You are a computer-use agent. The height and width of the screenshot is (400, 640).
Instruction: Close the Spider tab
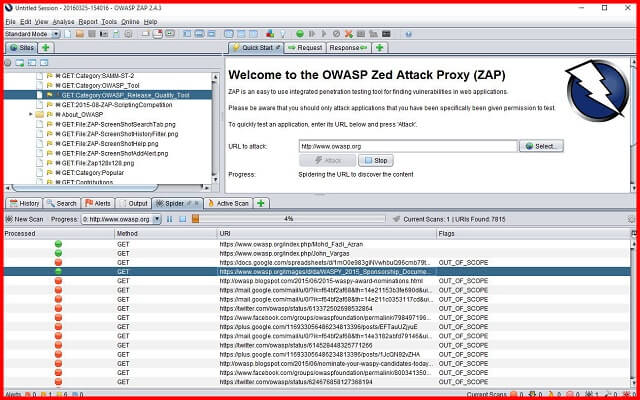(197, 203)
